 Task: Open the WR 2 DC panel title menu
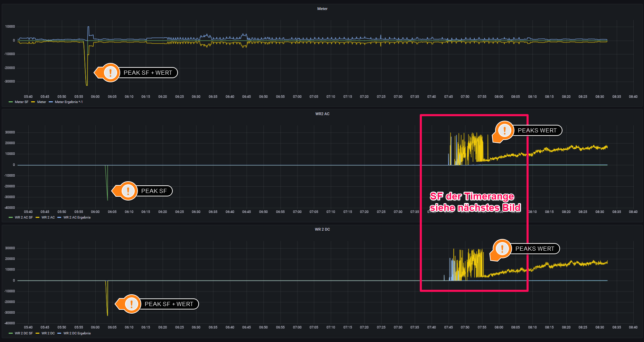322,229
